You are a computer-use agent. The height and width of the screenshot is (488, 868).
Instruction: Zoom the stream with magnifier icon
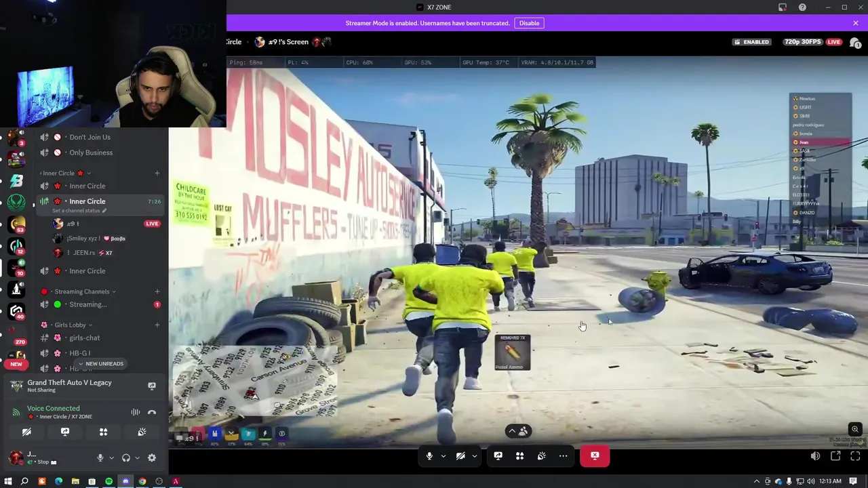855,429
